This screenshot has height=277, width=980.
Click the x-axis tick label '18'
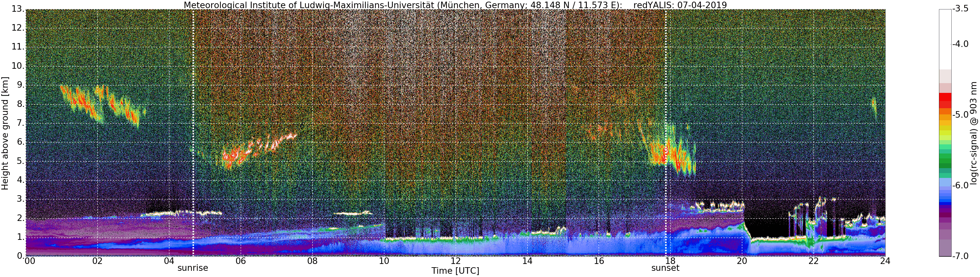pos(670,261)
